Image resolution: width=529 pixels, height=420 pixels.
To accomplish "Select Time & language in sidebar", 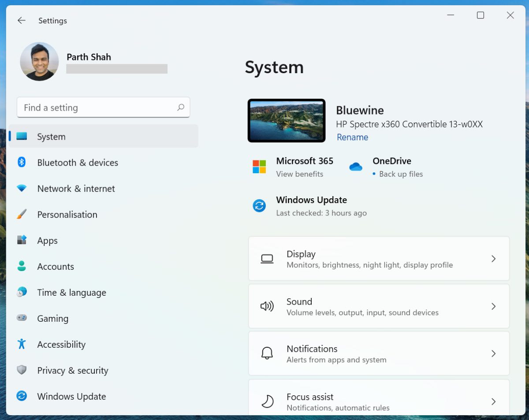I will [x=71, y=293].
